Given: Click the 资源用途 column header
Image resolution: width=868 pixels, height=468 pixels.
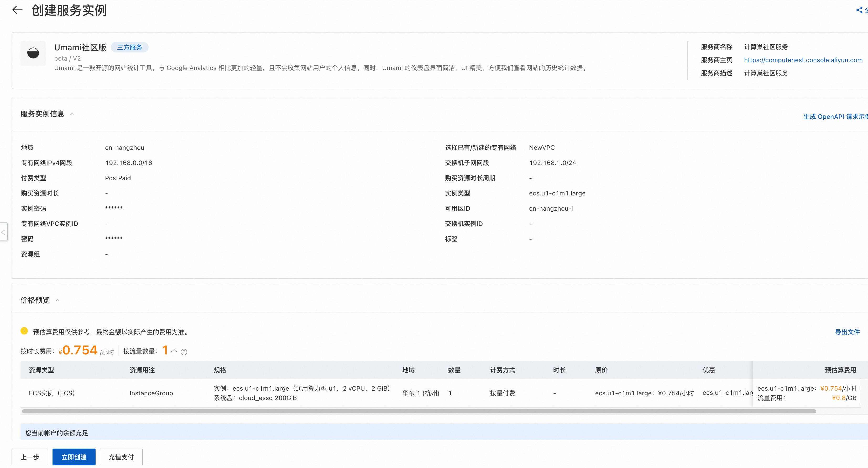Looking at the screenshot, I should (142, 370).
